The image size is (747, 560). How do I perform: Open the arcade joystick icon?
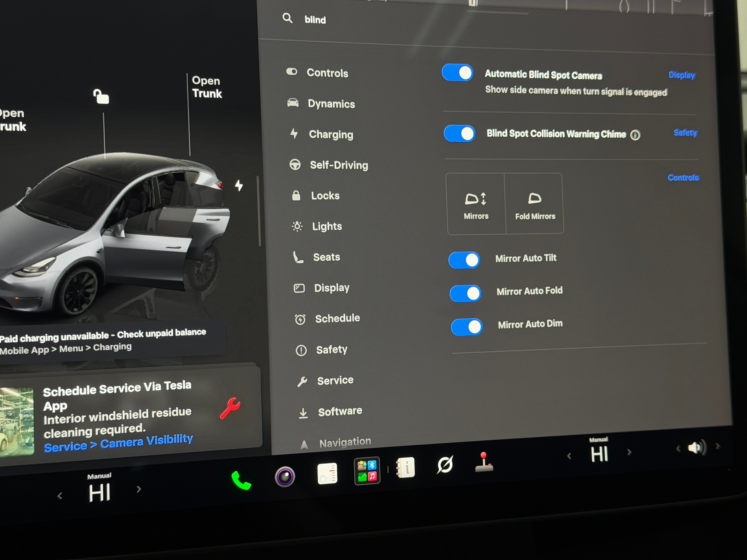(484, 462)
